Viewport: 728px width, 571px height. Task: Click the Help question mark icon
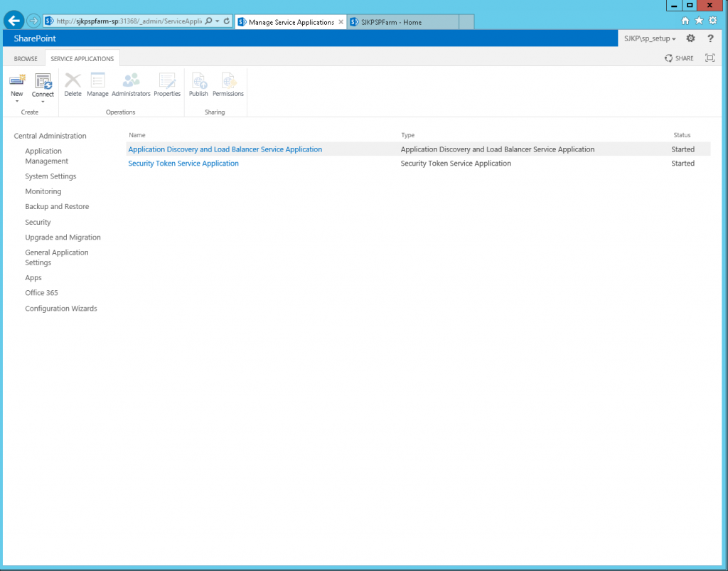[710, 38]
